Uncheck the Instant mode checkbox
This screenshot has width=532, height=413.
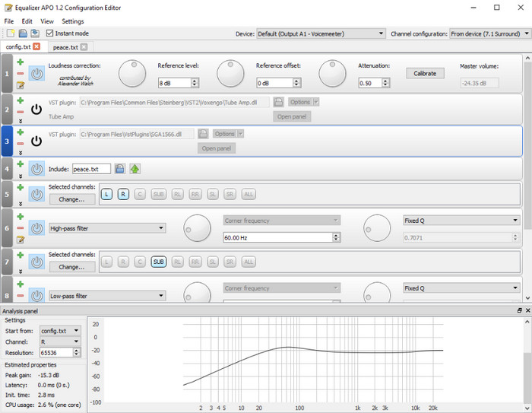tap(50, 33)
